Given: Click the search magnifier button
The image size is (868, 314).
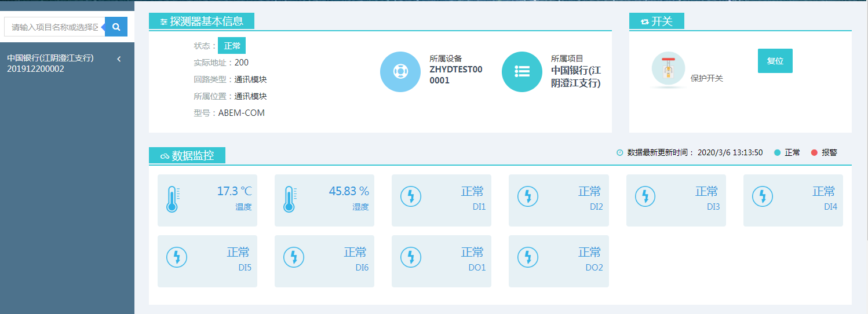Looking at the screenshot, I should pyautogui.click(x=116, y=27).
